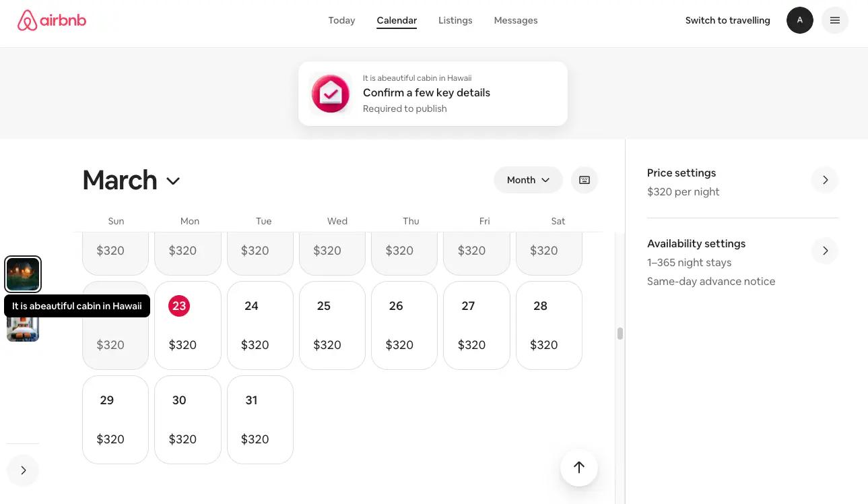Select March 26 calendar day

pos(404,325)
